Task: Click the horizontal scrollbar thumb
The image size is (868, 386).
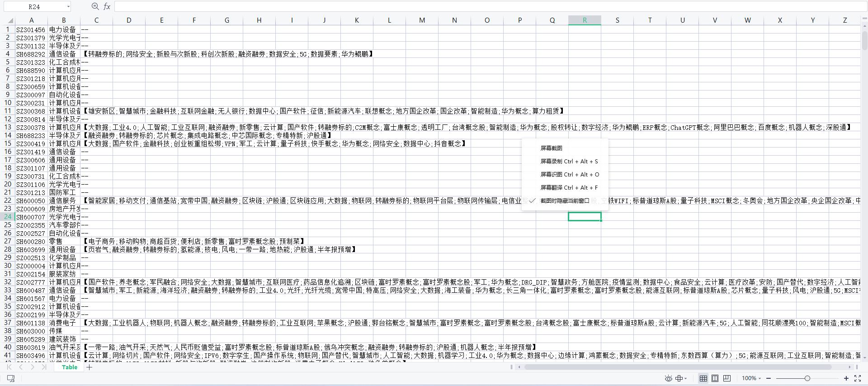Action: pos(677,367)
